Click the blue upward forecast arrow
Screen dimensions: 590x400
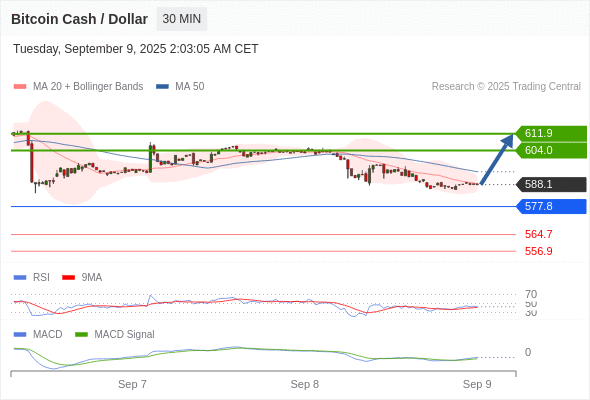(x=497, y=159)
